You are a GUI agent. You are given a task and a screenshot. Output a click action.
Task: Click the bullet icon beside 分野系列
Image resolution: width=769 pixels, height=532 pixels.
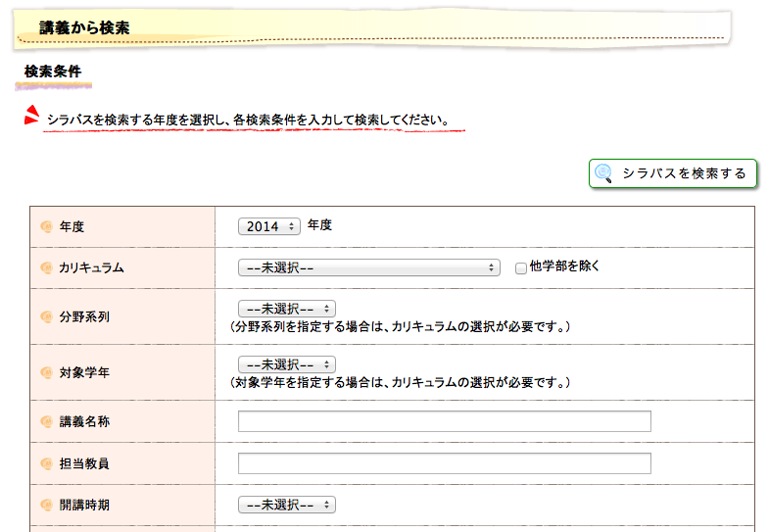pos(46,316)
